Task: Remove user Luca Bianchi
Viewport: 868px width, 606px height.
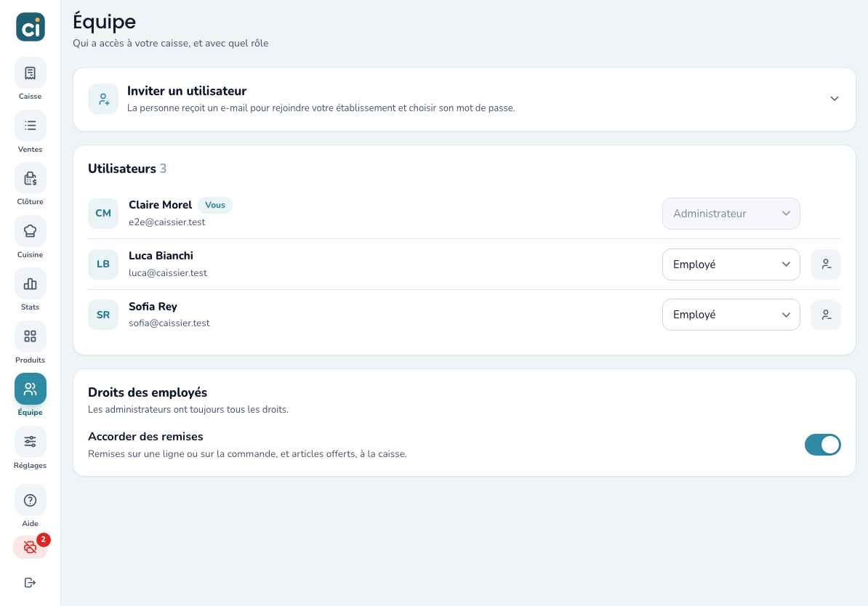Action: click(x=826, y=264)
